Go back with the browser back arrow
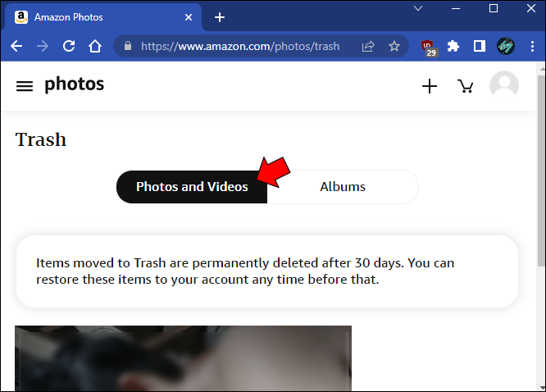The width and height of the screenshot is (546, 392). [16, 46]
